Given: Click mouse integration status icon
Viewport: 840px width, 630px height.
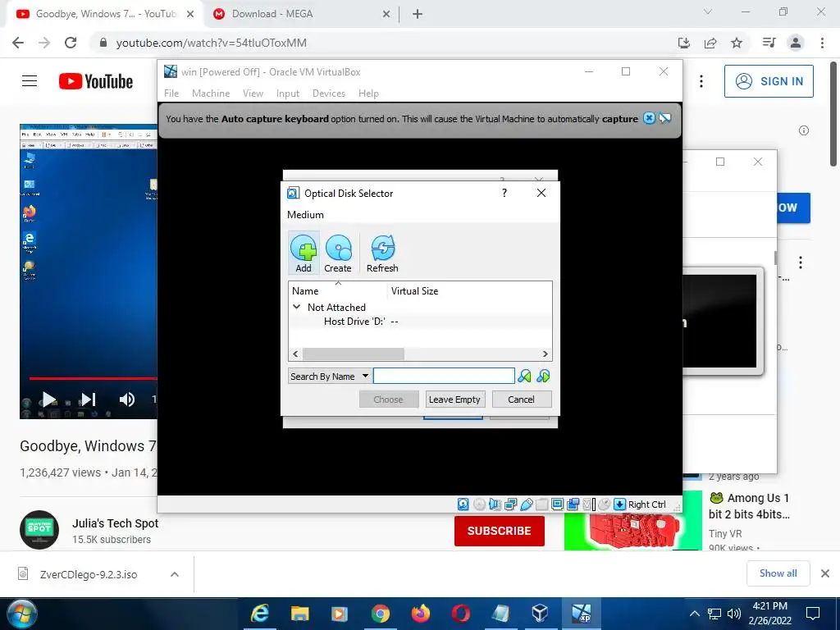Looking at the screenshot, I should coord(605,504).
